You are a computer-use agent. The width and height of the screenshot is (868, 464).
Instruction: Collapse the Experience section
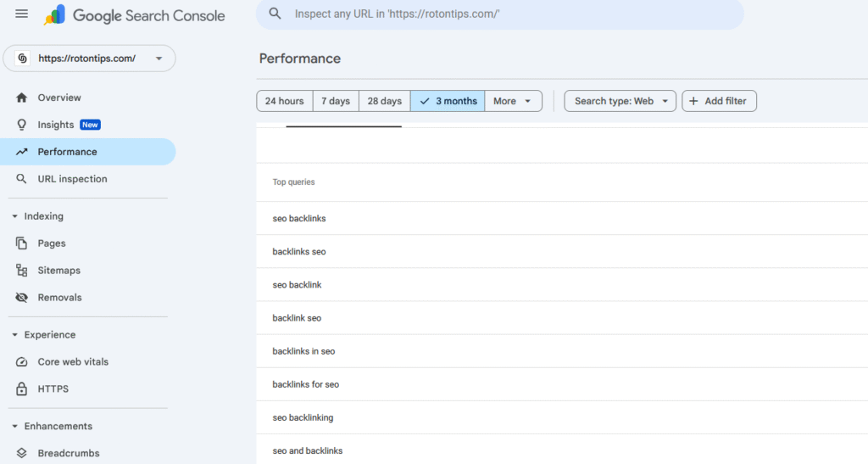[15, 334]
